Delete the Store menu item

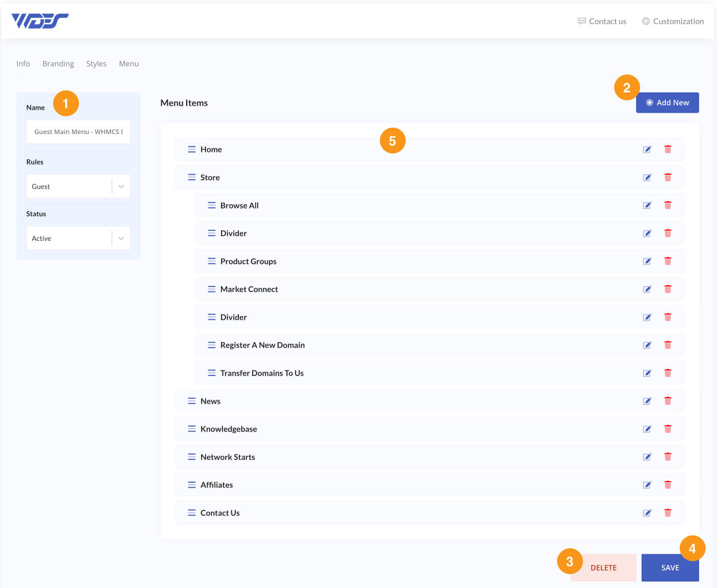(668, 177)
